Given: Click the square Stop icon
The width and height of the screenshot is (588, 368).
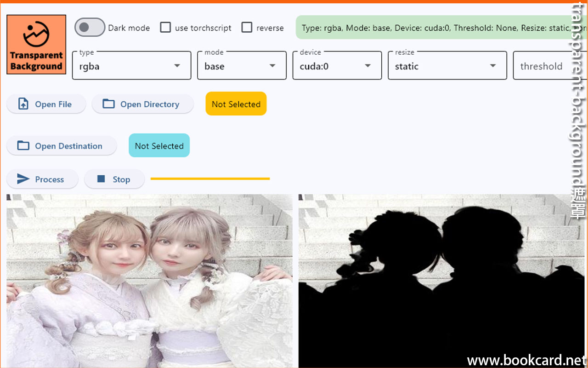Looking at the screenshot, I should pyautogui.click(x=101, y=179).
